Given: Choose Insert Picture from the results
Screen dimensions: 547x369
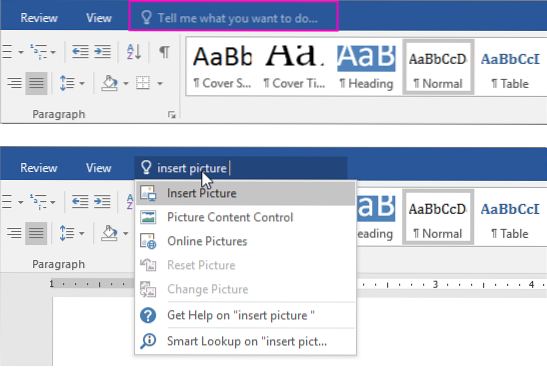Looking at the screenshot, I should (x=245, y=193).
